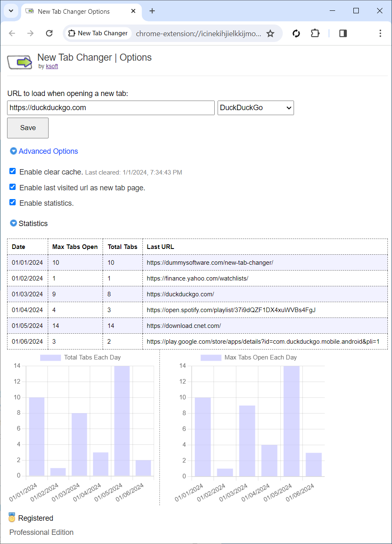Click the Registered medal icon
This screenshot has height=544, width=392.
[12, 518]
